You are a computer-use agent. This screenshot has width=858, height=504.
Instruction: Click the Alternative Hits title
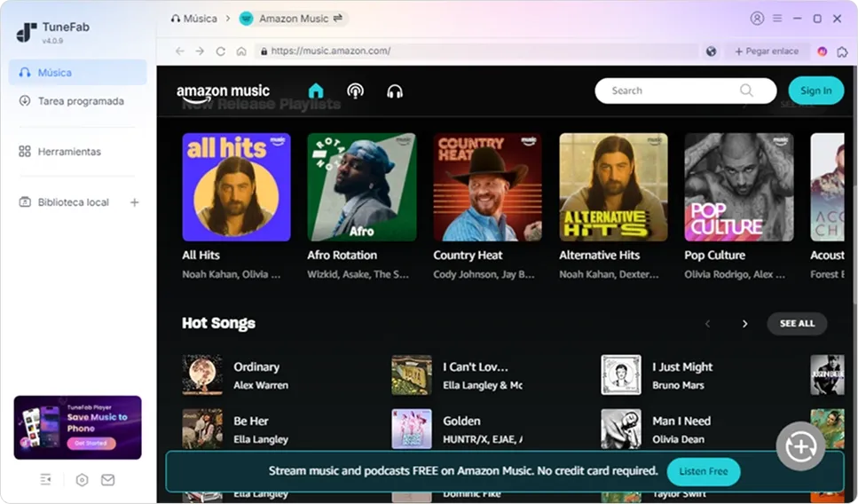pos(599,255)
